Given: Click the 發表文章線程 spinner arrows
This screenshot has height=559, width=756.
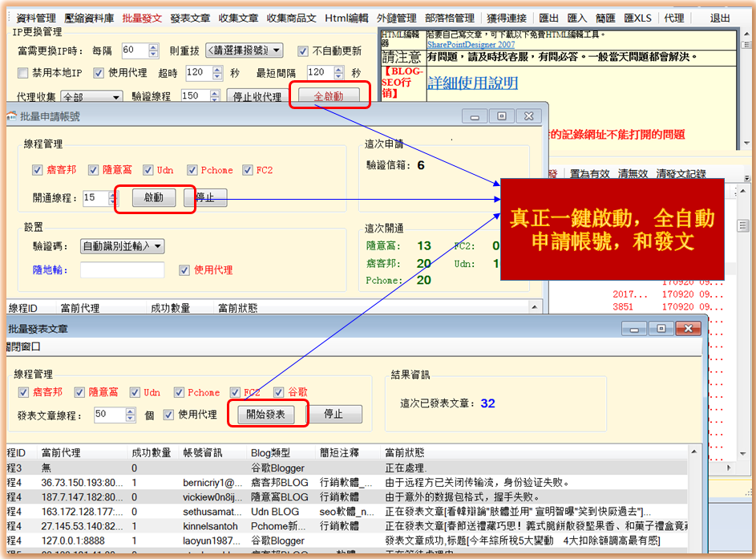Looking at the screenshot, I should [131, 415].
